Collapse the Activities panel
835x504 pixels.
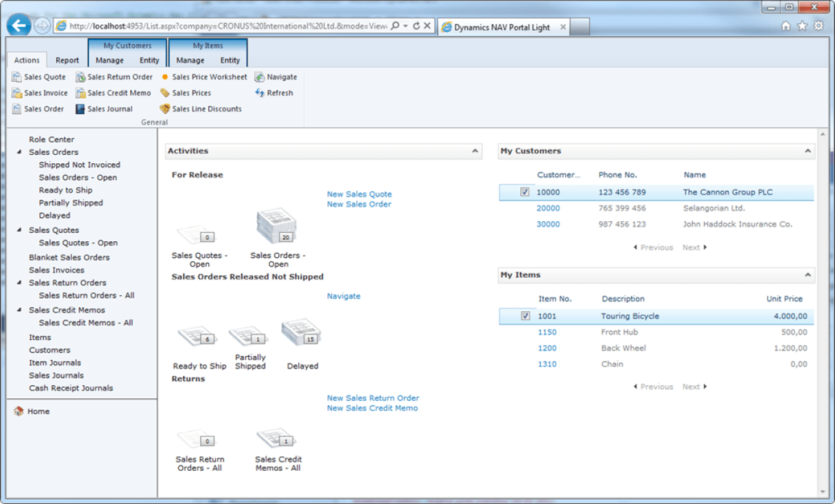[475, 151]
